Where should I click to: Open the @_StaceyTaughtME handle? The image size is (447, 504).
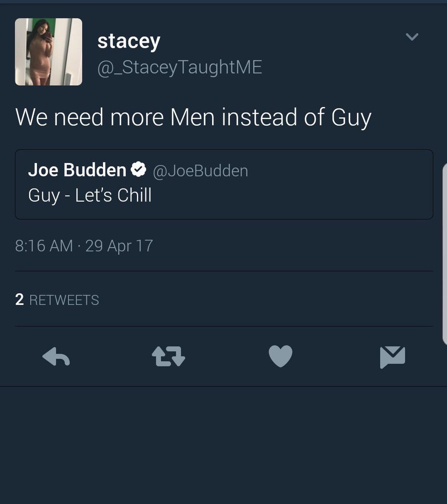click(180, 68)
